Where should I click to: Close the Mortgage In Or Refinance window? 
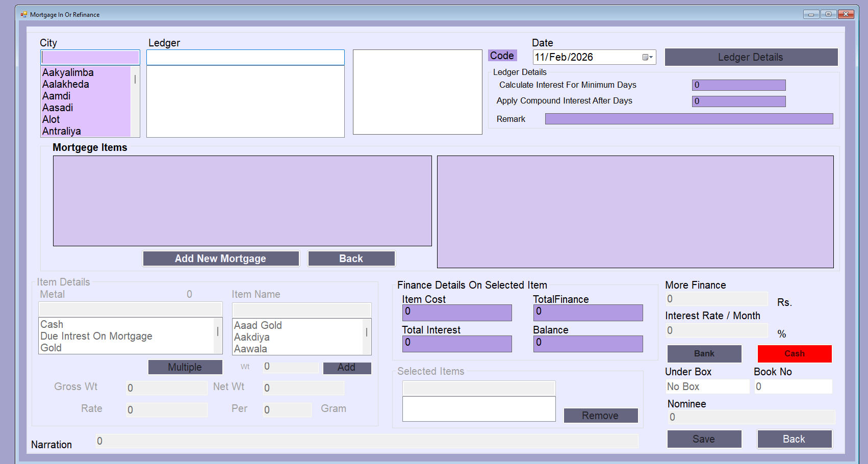846,14
